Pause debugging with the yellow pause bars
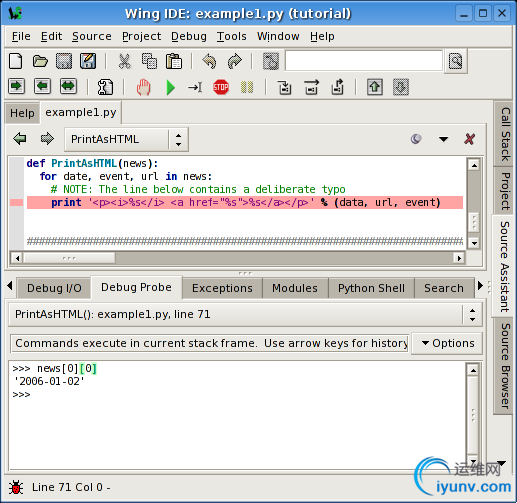517x503 pixels. (247, 87)
